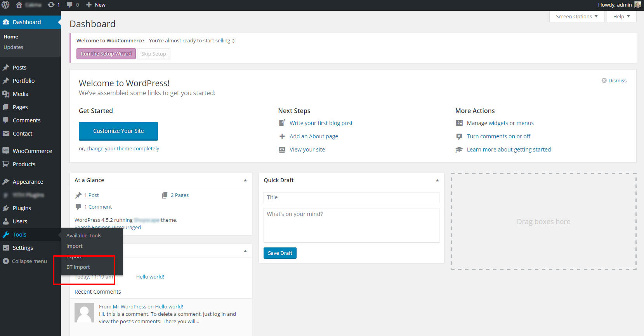
Task: Choose Import in the Tools flyout
Action: coord(75,246)
